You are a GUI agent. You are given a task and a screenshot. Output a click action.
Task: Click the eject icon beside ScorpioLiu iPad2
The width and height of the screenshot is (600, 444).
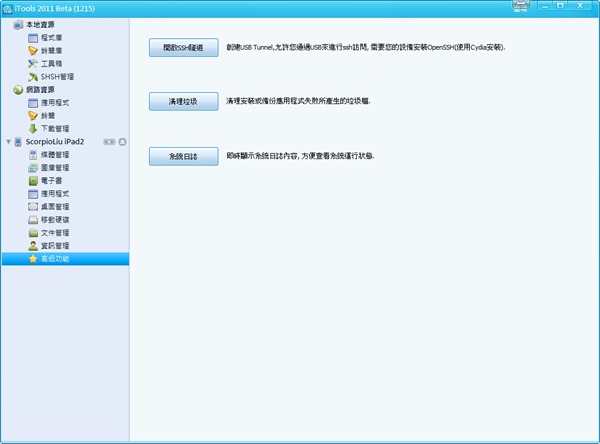122,142
